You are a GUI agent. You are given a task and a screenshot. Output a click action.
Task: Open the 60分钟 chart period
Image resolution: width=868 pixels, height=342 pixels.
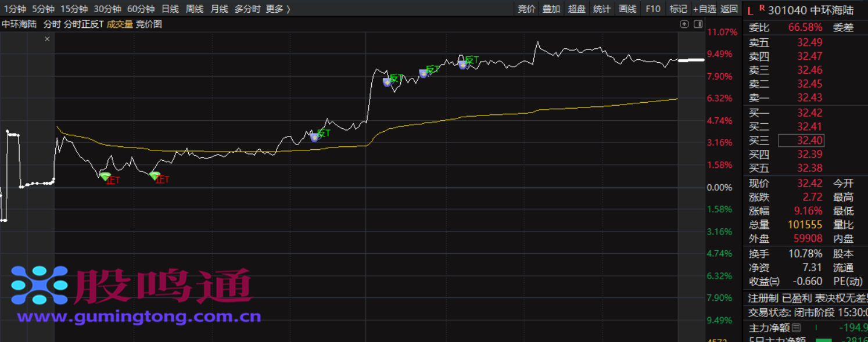coord(141,9)
